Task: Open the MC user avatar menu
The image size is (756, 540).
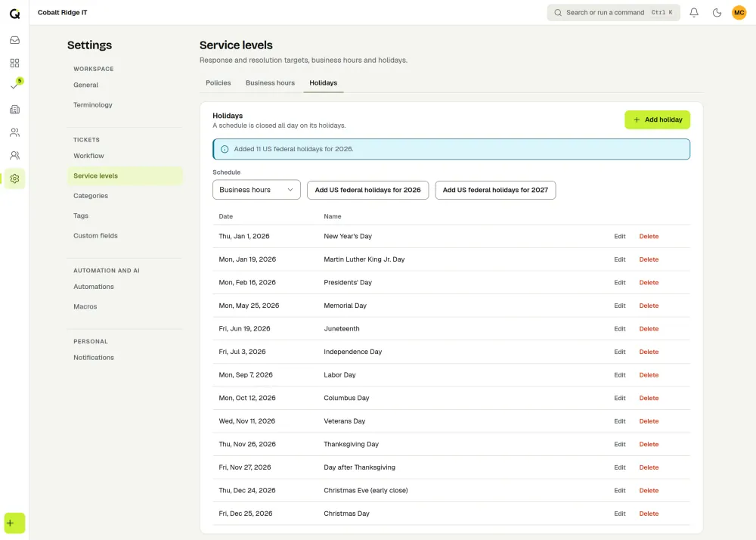Action: click(x=739, y=13)
